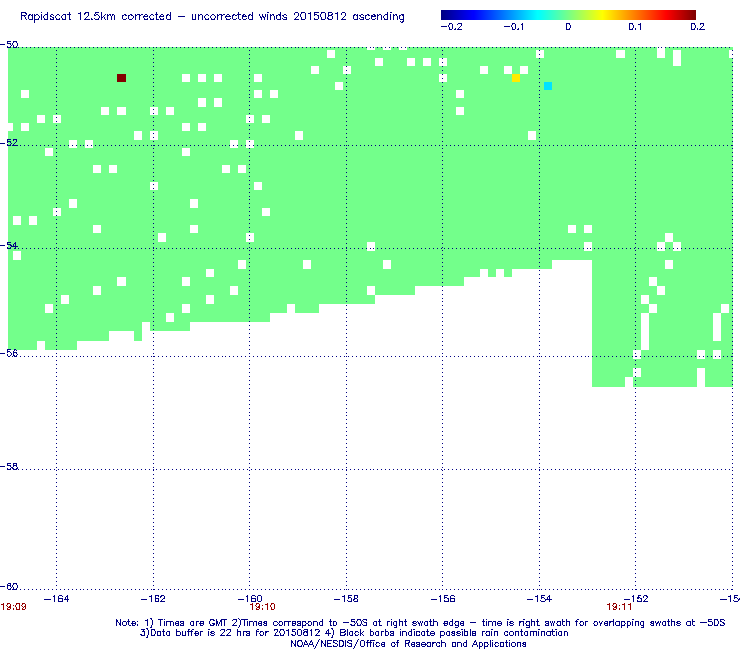Click the red time stamp 19:09
This screenshot has width=740, height=650.
[x=13, y=607]
